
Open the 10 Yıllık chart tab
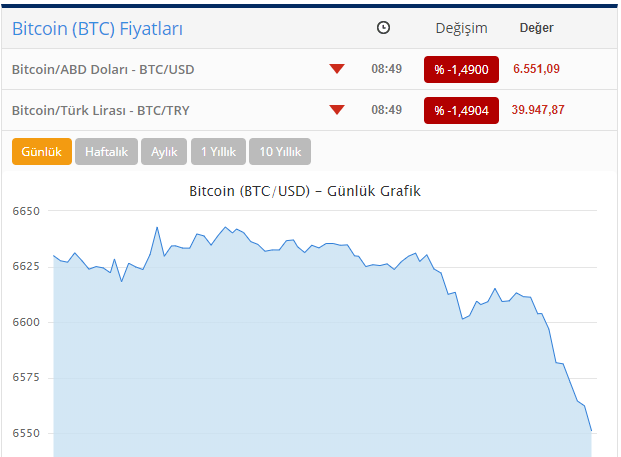pos(280,151)
